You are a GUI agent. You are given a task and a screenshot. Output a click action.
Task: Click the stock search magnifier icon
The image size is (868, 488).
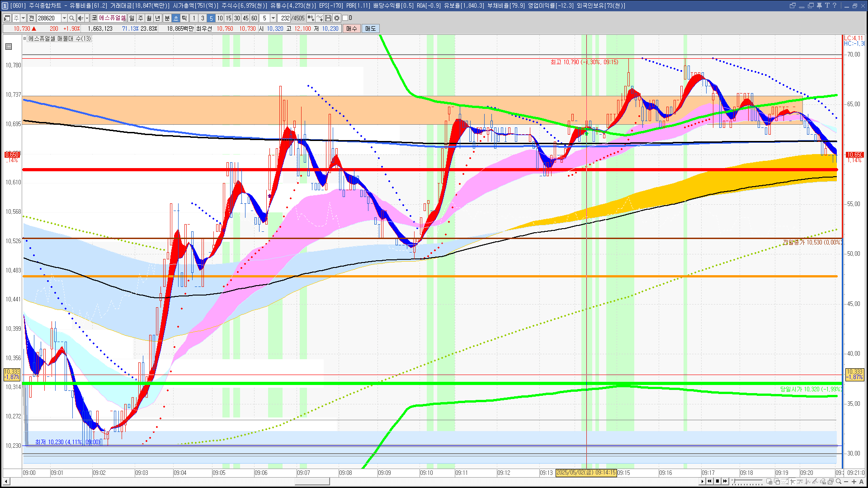pos(71,18)
